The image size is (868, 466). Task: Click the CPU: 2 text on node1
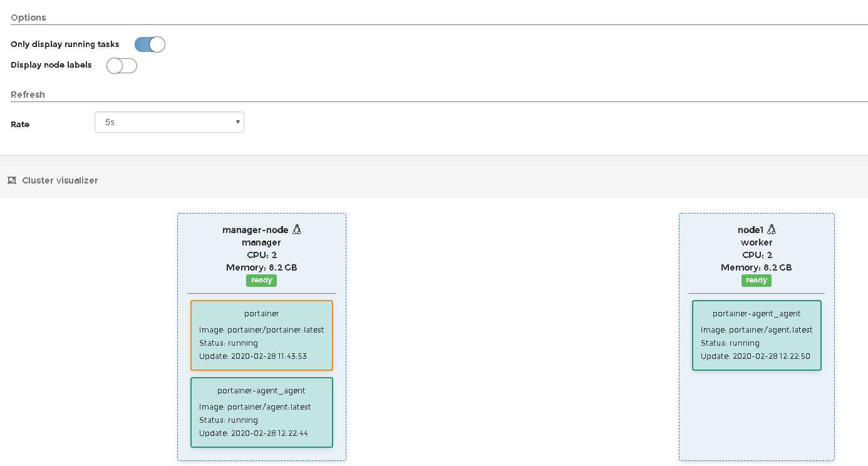[757, 255]
